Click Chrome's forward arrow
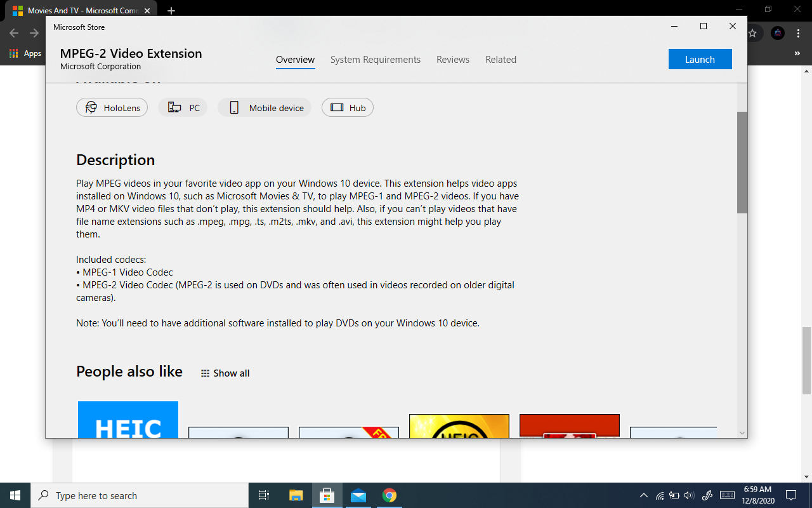Image resolution: width=812 pixels, height=508 pixels. [34, 33]
